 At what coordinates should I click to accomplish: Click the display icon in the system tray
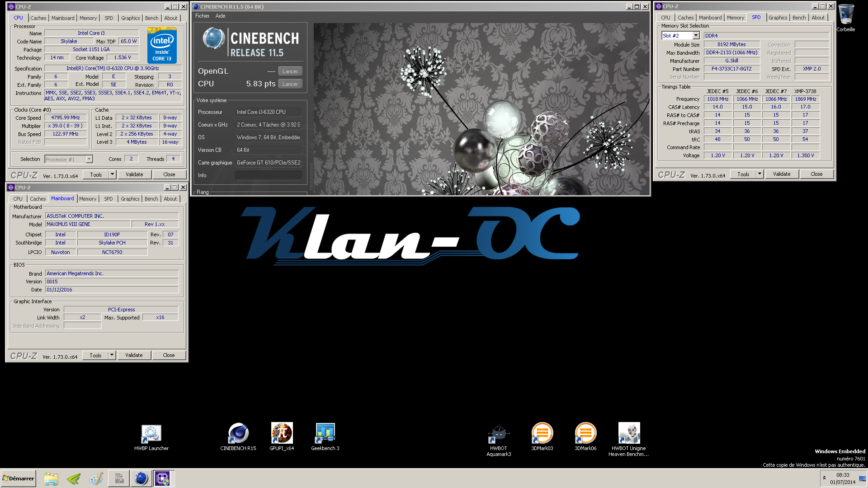[862, 479]
